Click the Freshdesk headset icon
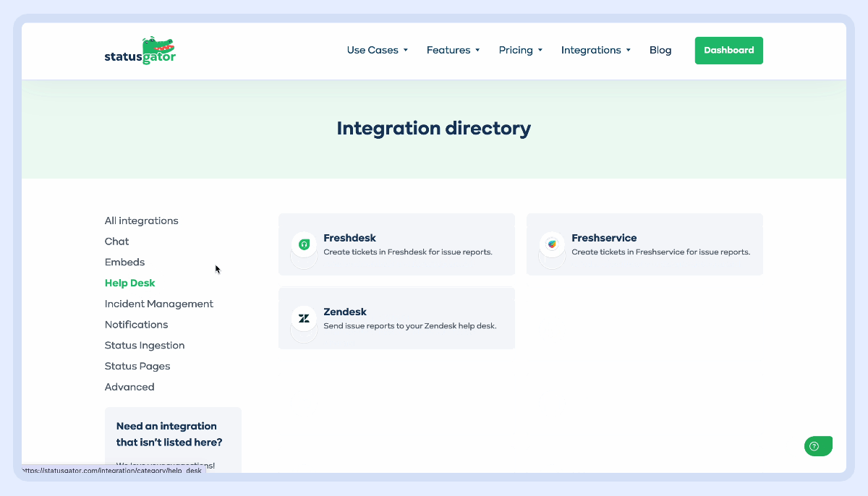 click(305, 244)
